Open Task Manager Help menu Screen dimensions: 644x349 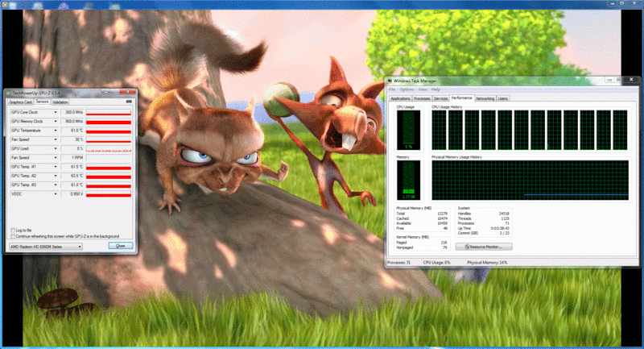436,89
